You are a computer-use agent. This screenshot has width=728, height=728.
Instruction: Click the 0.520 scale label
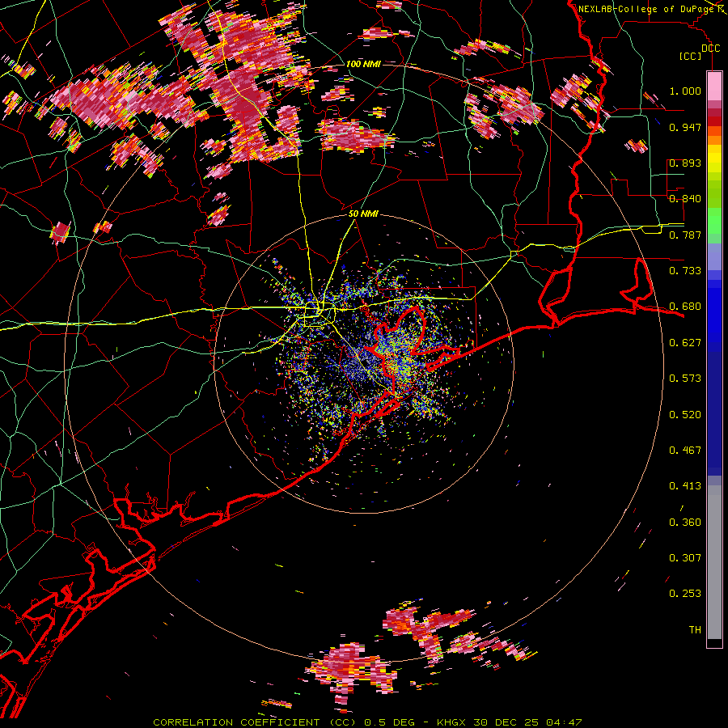pyautogui.click(x=685, y=415)
